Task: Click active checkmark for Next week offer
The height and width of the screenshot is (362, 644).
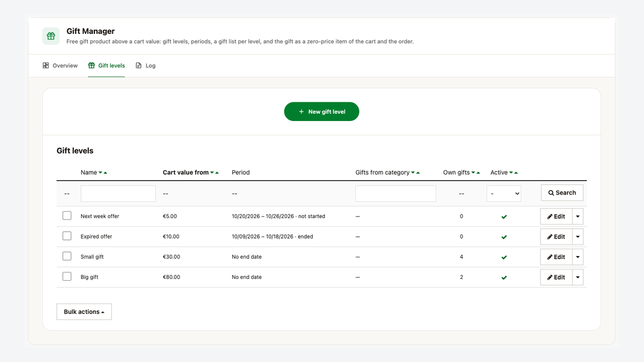Action: [504, 217]
